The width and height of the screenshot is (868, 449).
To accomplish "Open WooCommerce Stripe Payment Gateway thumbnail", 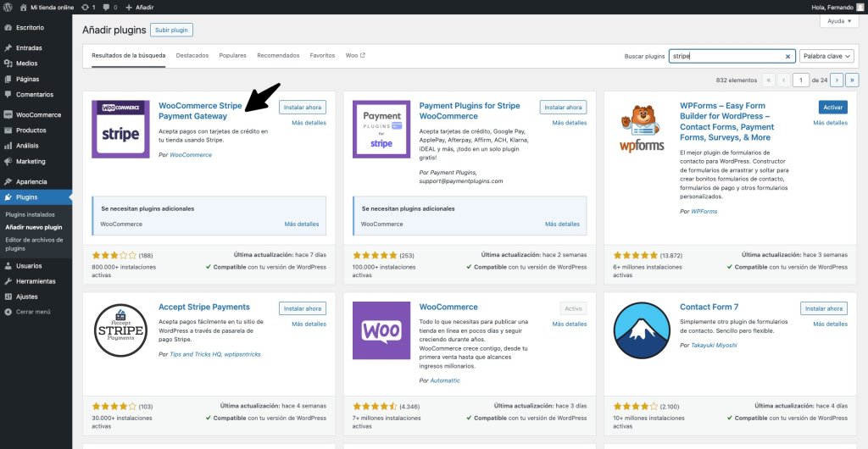I will tap(120, 130).
